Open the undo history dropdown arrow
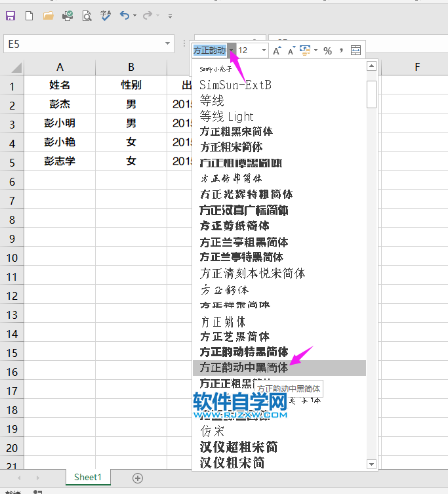 pos(135,16)
